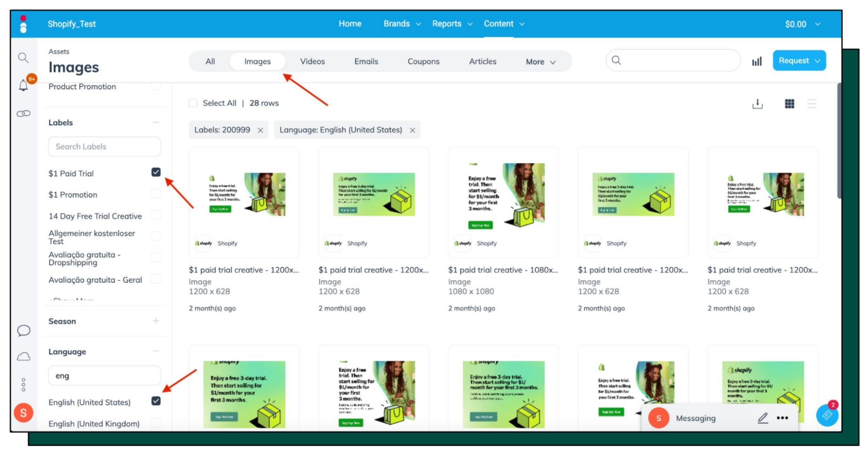Click the compose pencil icon in Messaging
This screenshot has height=456, width=868.
click(763, 418)
